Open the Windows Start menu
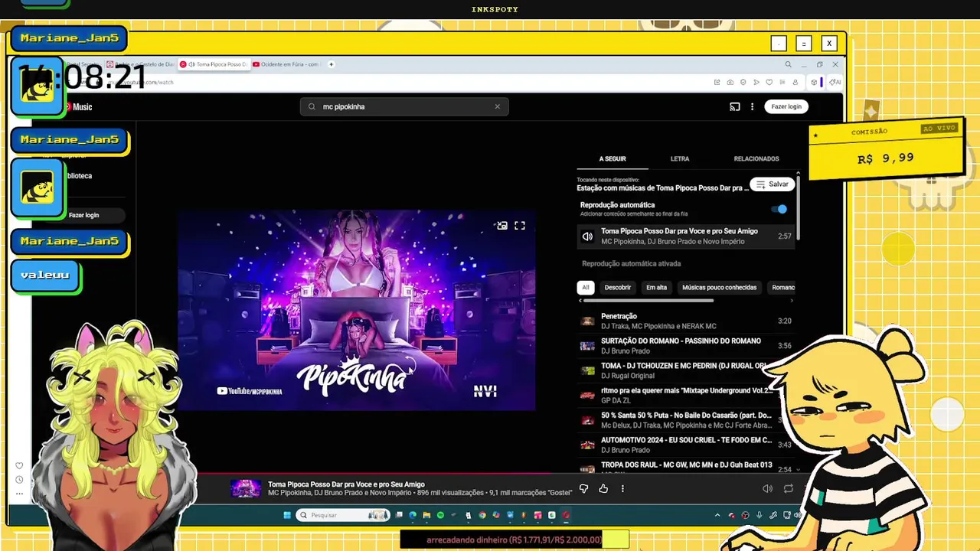This screenshot has width=980, height=551. pyautogui.click(x=287, y=515)
